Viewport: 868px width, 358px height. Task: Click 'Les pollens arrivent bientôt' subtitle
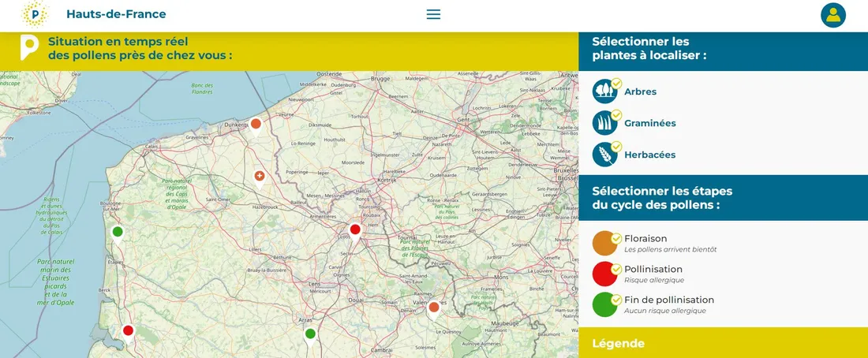click(x=671, y=250)
